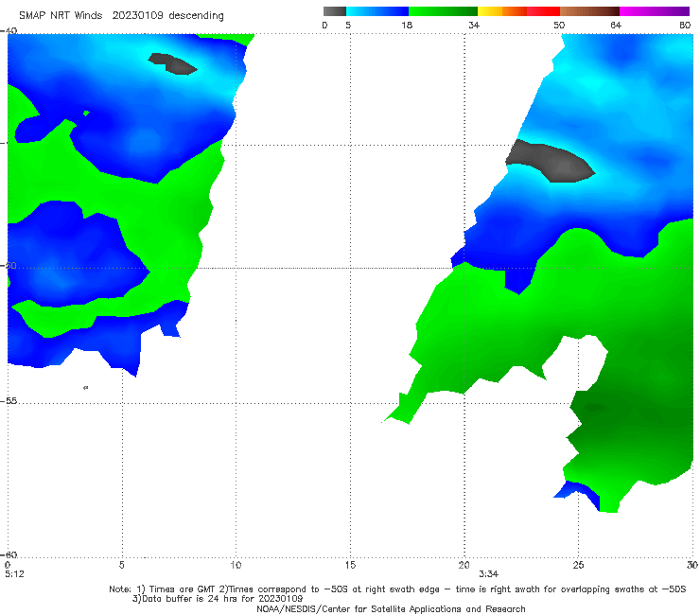Click the longitude label '15'
This screenshot has height=615, width=700.
click(x=350, y=565)
